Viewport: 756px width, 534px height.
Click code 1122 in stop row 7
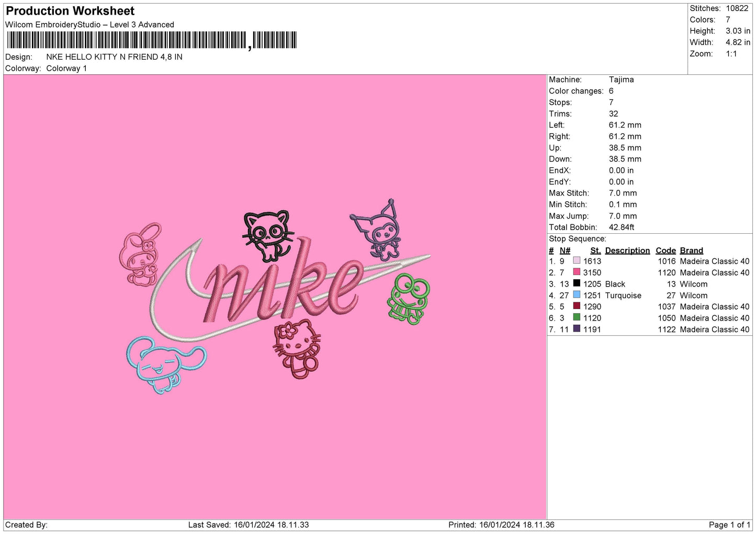pyautogui.click(x=667, y=330)
